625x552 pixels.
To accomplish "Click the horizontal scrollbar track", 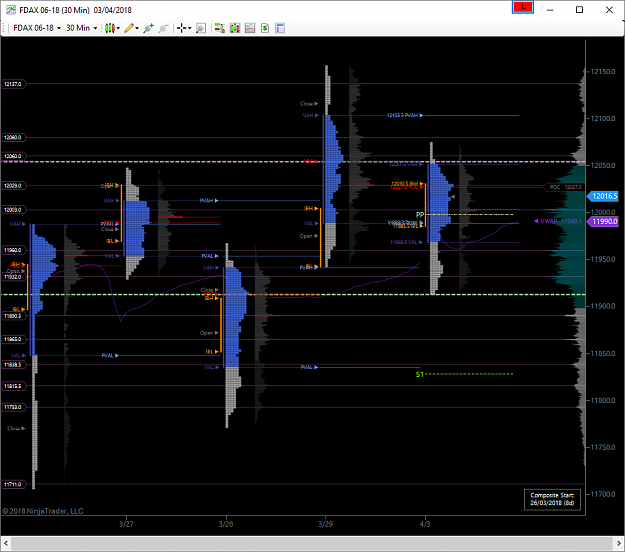I will [x=312, y=543].
